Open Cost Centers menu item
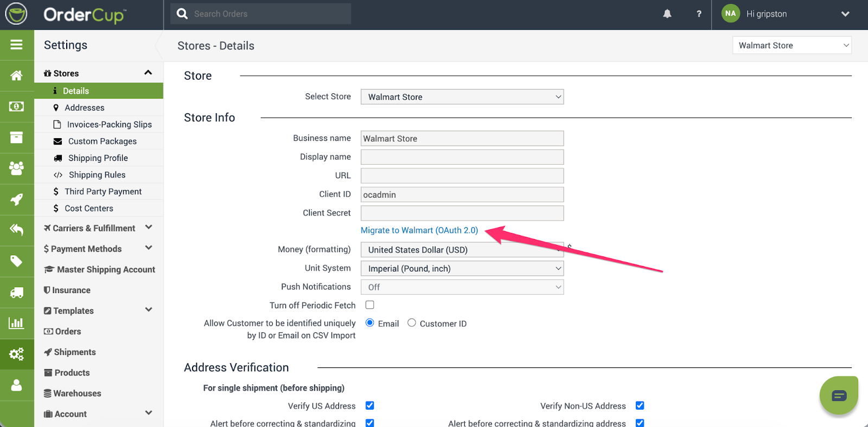 pyautogui.click(x=99, y=208)
